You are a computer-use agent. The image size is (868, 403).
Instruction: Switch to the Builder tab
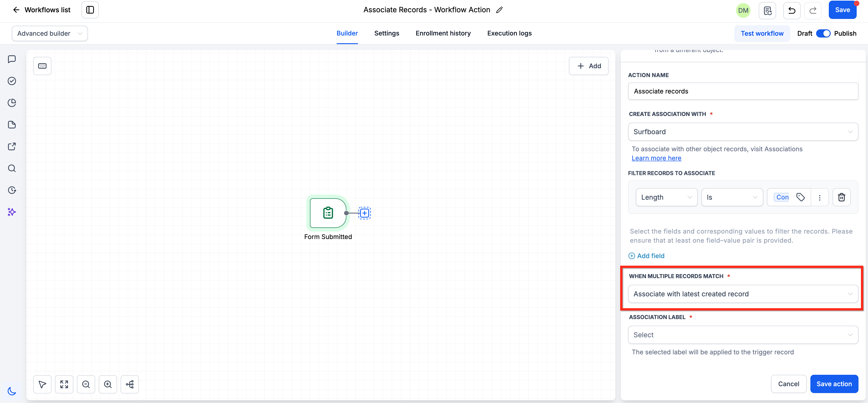pos(347,33)
